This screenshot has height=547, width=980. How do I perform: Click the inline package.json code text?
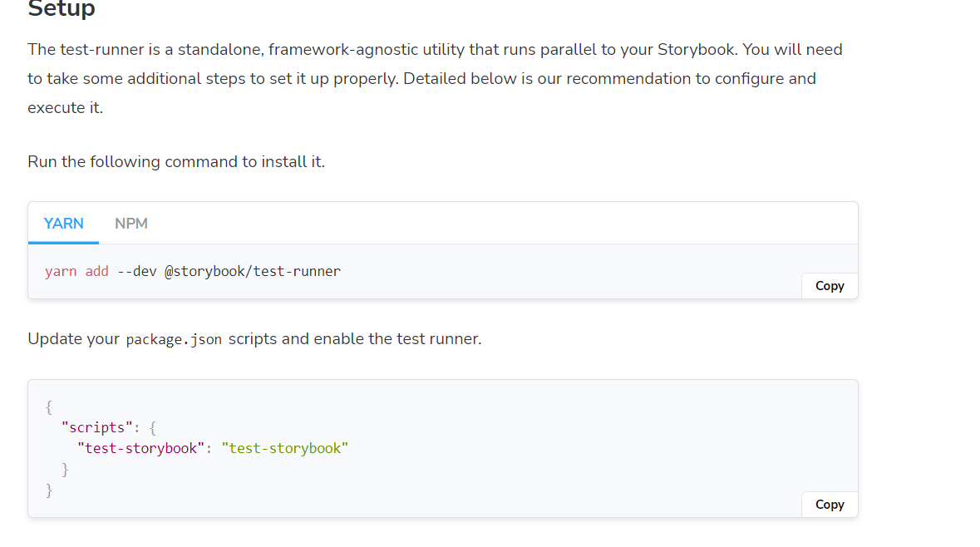point(174,340)
